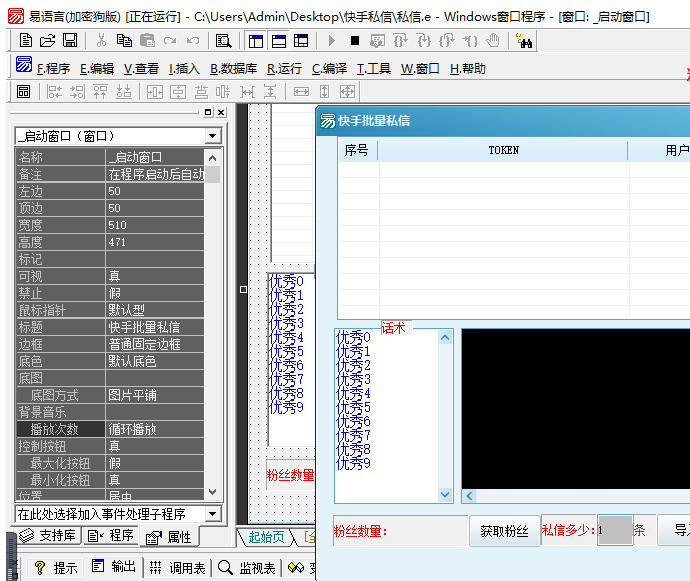Open the T.工具 menu
Image resolution: width=690 pixels, height=581 pixels.
374,69
